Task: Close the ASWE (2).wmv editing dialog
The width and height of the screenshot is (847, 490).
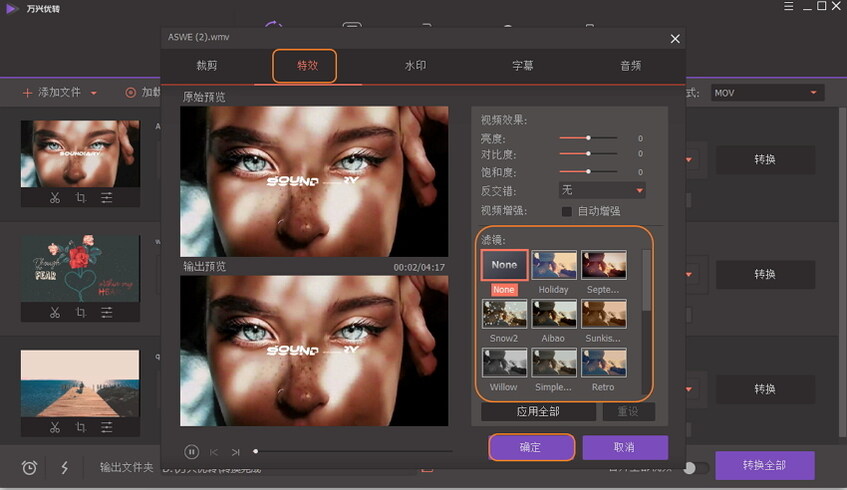Action: click(x=675, y=39)
